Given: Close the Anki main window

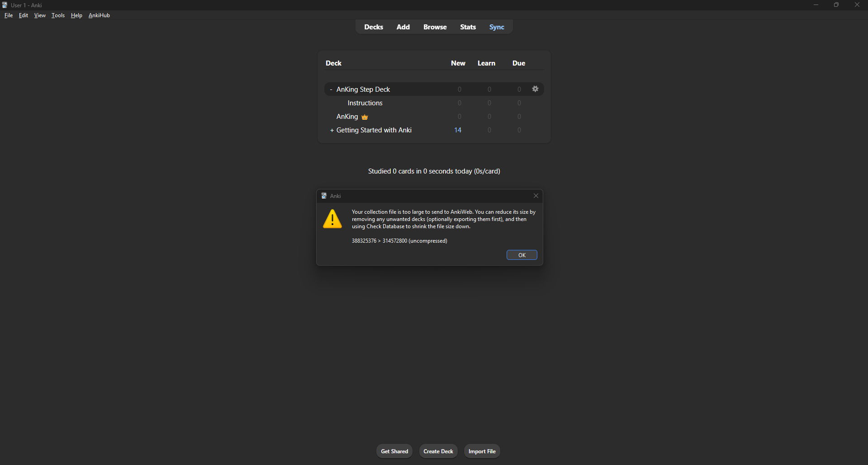Looking at the screenshot, I should coord(857,5).
